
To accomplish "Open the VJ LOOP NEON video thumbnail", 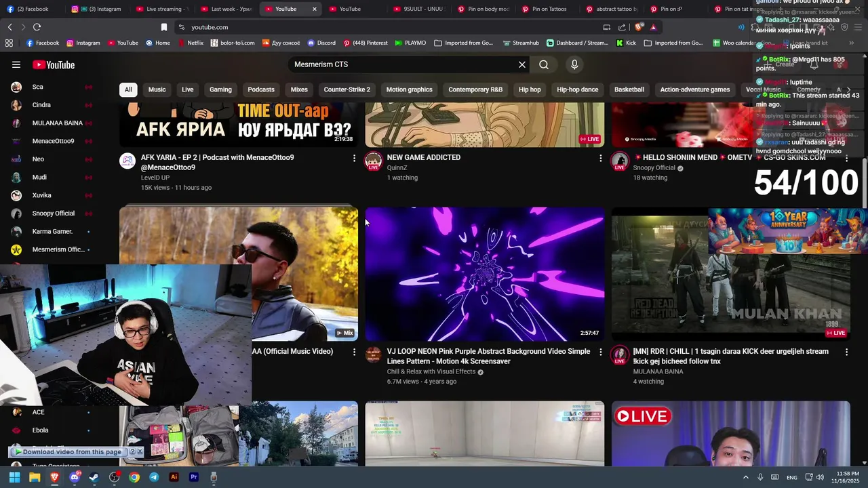I will [485, 274].
